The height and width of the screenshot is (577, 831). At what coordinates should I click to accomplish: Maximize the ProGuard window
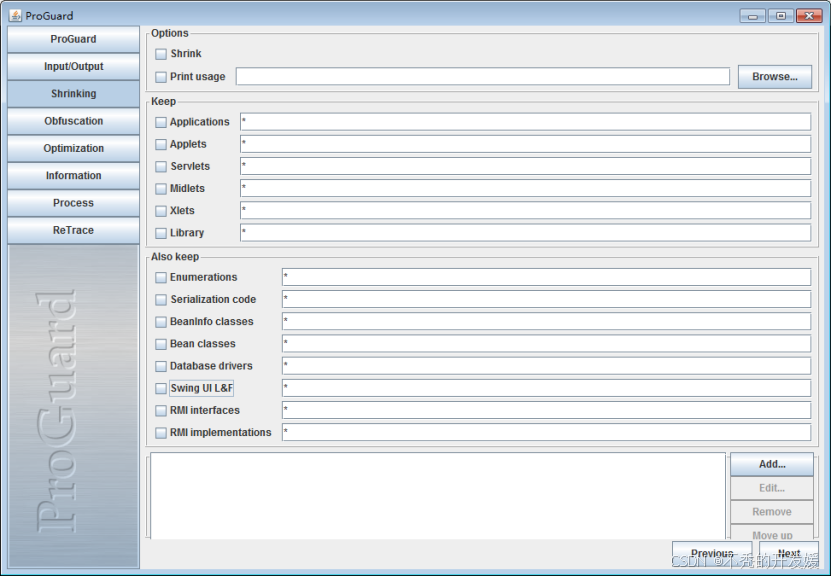781,16
